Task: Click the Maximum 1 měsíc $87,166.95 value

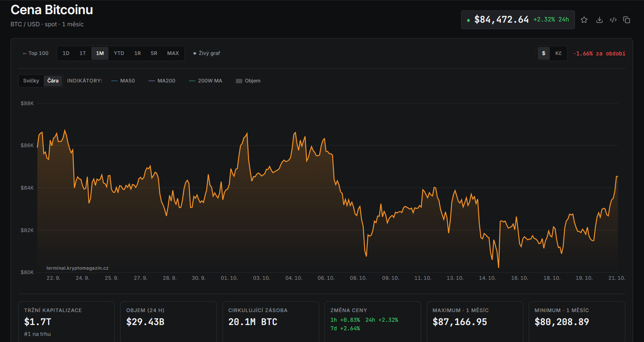Action: 460,322
